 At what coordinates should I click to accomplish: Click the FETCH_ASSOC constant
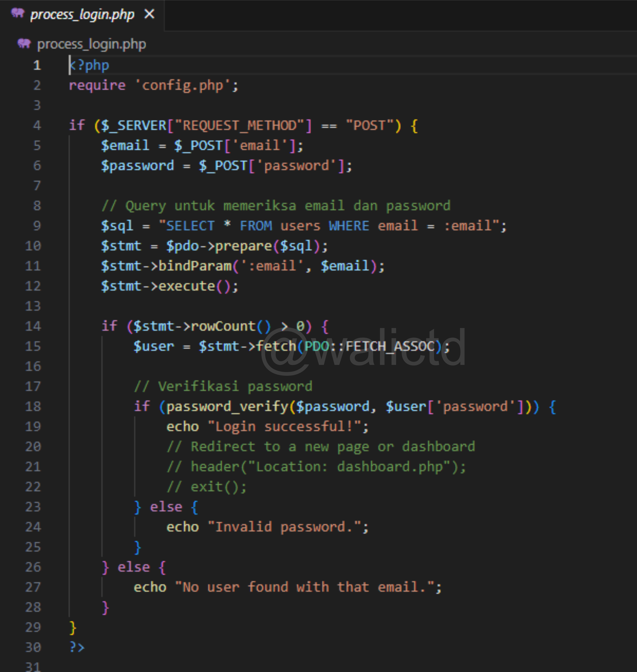pyautogui.click(x=390, y=346)
